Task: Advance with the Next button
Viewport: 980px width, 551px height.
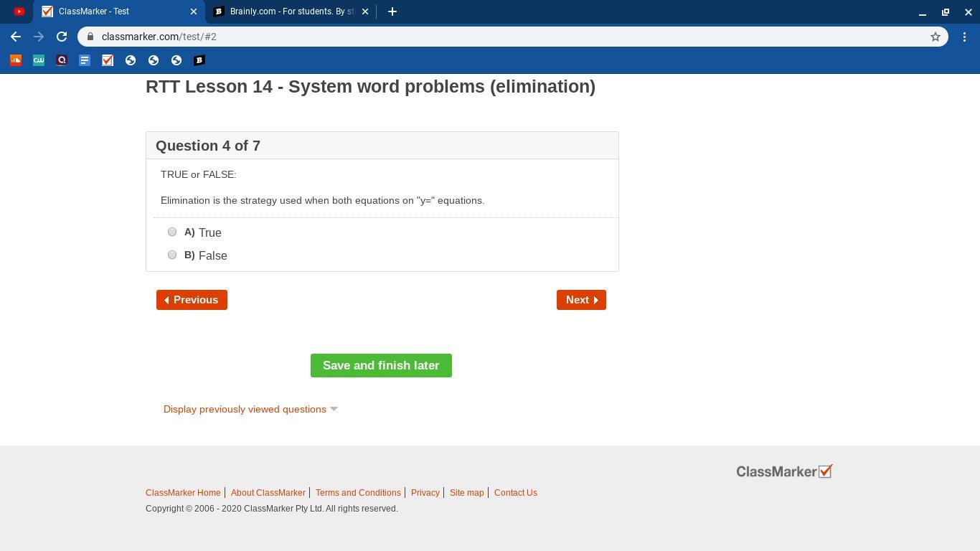Action: click(x=581, y=300)
